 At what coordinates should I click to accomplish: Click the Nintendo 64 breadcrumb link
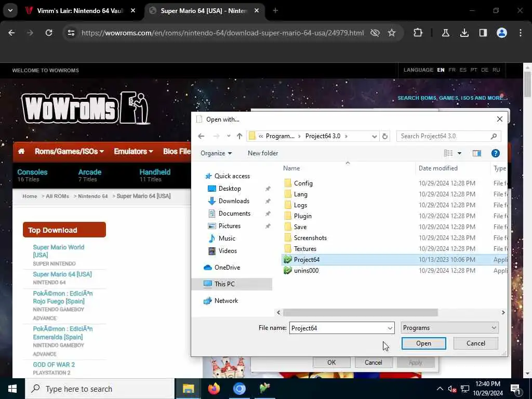click(x=92, y=196)
